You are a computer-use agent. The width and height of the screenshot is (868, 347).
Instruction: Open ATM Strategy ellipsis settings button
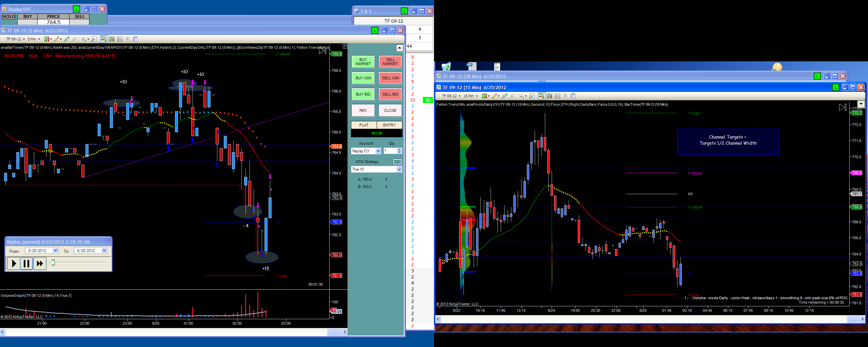tap(397, 162)
